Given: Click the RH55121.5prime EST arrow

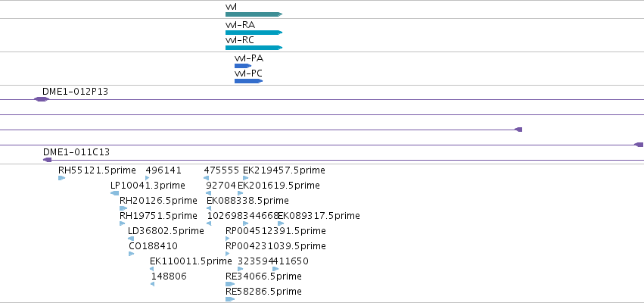Looking at the screenshot, I should [x=61, y=178].
